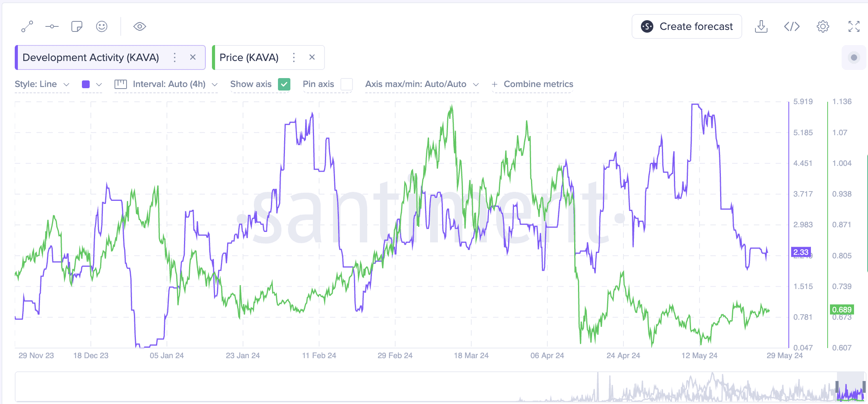Uncheck the Show axis checkbox

pos(284,84)
